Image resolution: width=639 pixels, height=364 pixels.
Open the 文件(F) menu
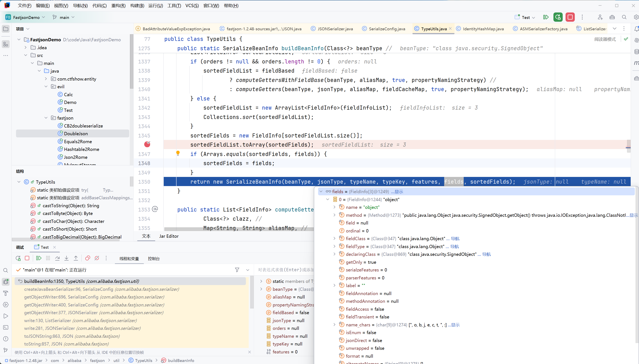pyautogui.click(x=24, y=5)
